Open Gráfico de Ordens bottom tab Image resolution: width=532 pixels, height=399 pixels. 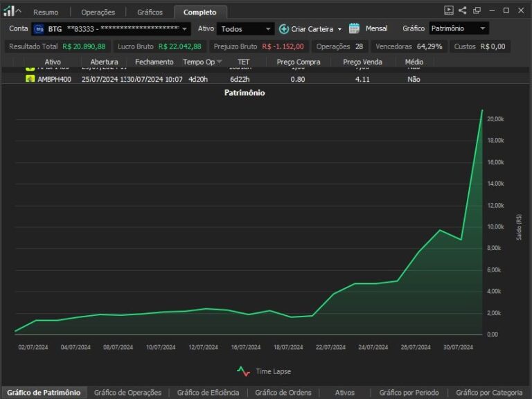coord(283,393)
